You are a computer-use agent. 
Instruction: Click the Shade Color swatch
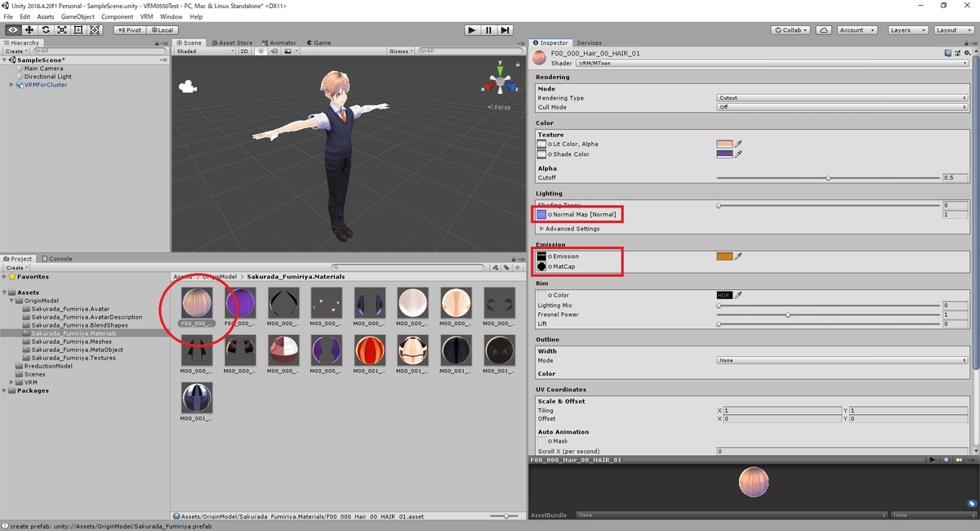[724, 154]
